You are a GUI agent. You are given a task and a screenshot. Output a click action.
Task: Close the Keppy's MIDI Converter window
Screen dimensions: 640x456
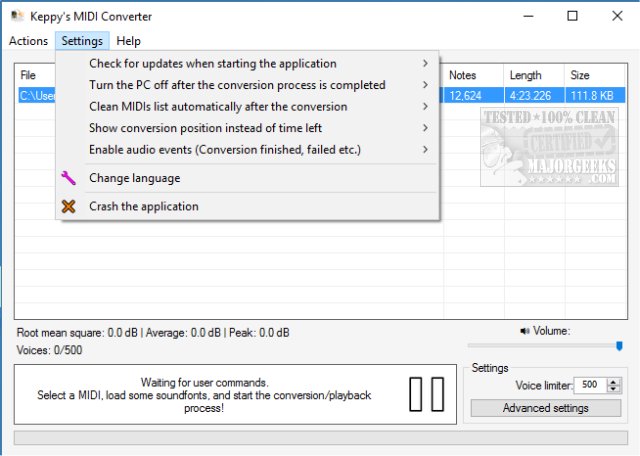coord(617,16)
